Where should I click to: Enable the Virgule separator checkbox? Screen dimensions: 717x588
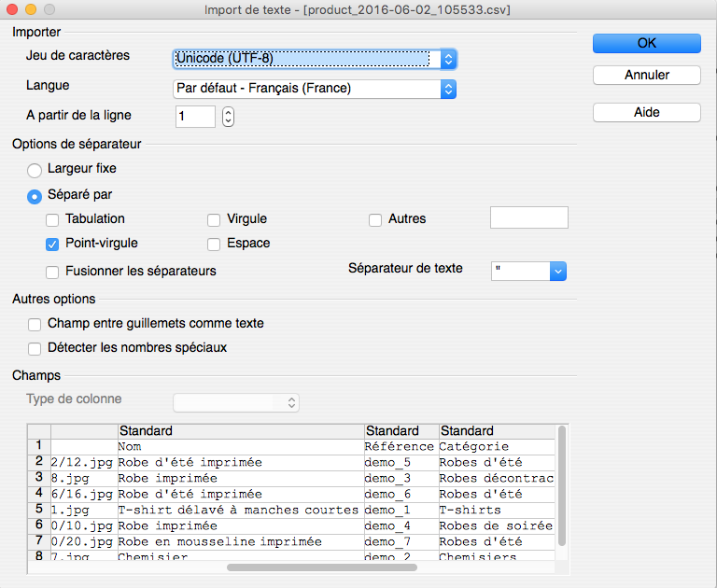214,220
